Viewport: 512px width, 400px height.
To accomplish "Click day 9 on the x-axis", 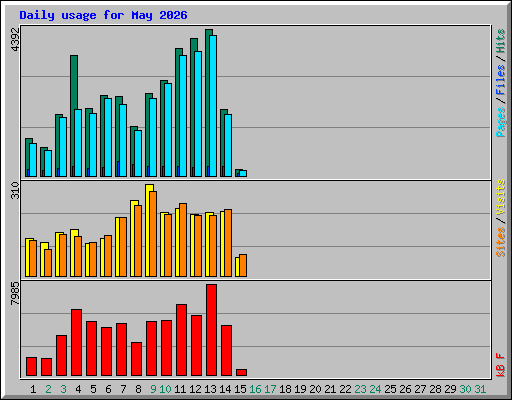I will coord(153,389).
